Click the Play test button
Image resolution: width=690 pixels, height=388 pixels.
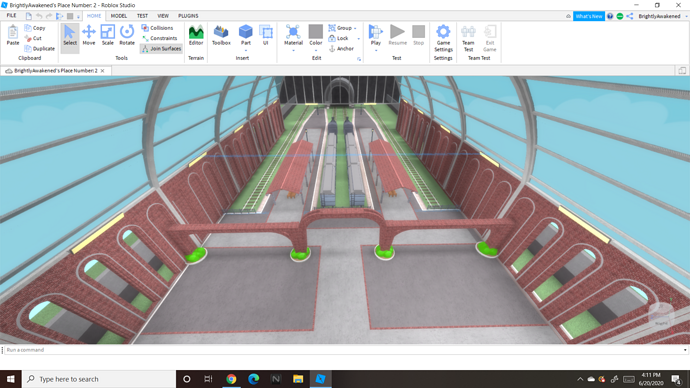click(x=375, y=34)
